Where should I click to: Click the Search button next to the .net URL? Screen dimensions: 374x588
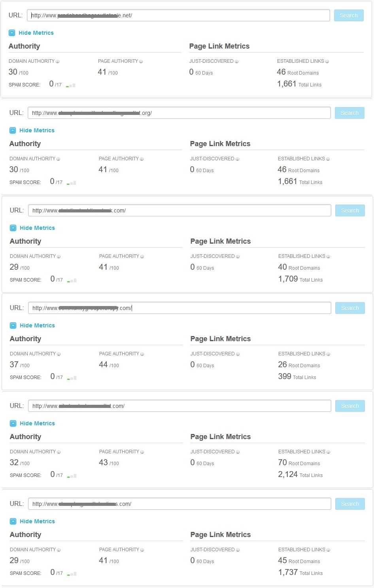tap(349, 15)
